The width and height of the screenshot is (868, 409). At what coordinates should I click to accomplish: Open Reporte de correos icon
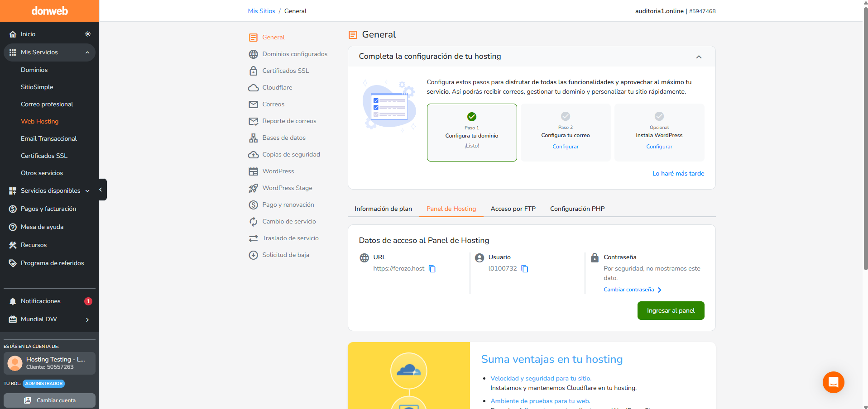[253, 121]
